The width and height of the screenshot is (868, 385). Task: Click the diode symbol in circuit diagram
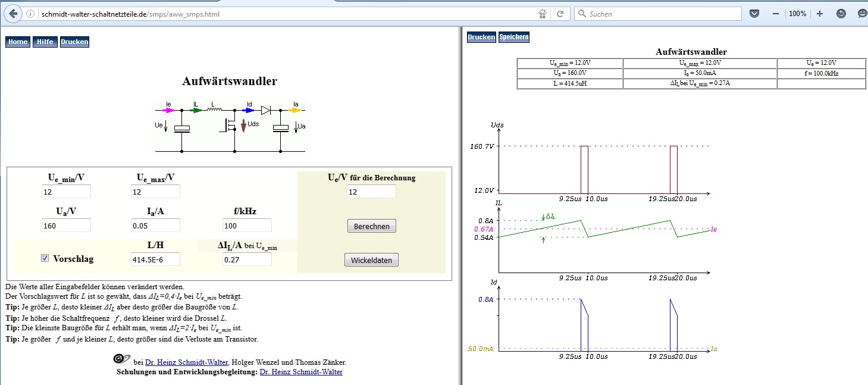(x=266, y=110)
